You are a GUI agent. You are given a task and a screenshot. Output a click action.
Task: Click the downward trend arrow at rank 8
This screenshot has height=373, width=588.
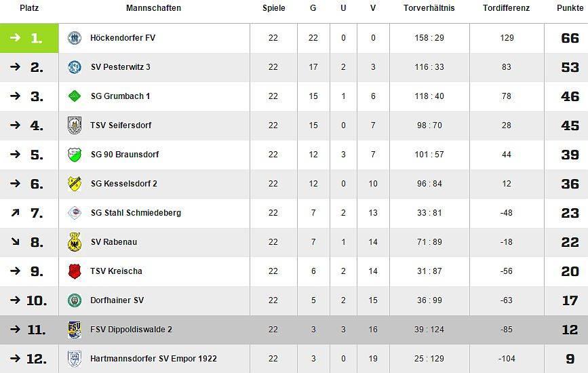pos(15,242)
